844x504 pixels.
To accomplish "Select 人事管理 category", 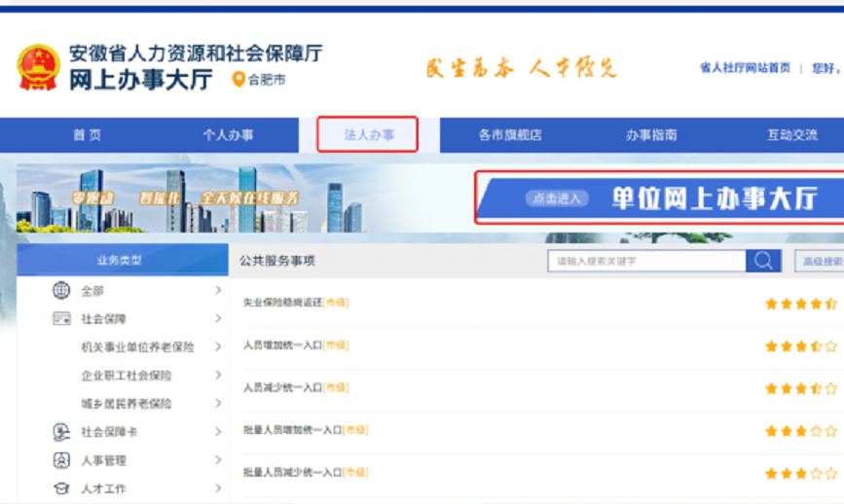I will pos(103,460).
